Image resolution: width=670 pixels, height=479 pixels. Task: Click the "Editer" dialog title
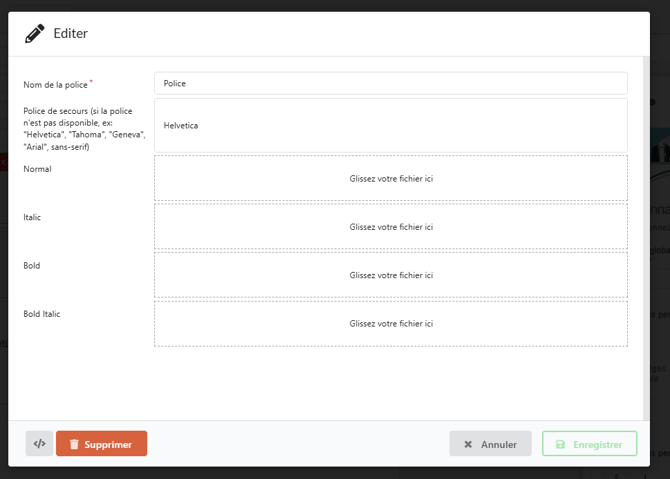(x=70, y=34)
